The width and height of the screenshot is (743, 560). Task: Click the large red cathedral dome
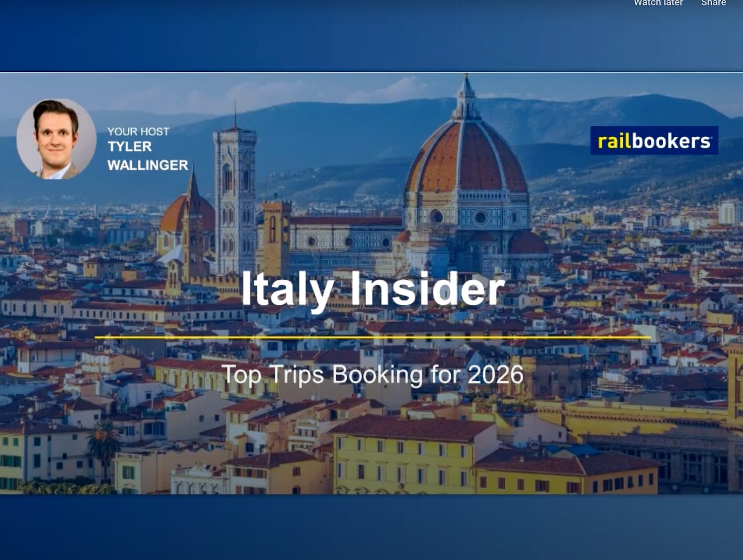click(x=467, y=156)
